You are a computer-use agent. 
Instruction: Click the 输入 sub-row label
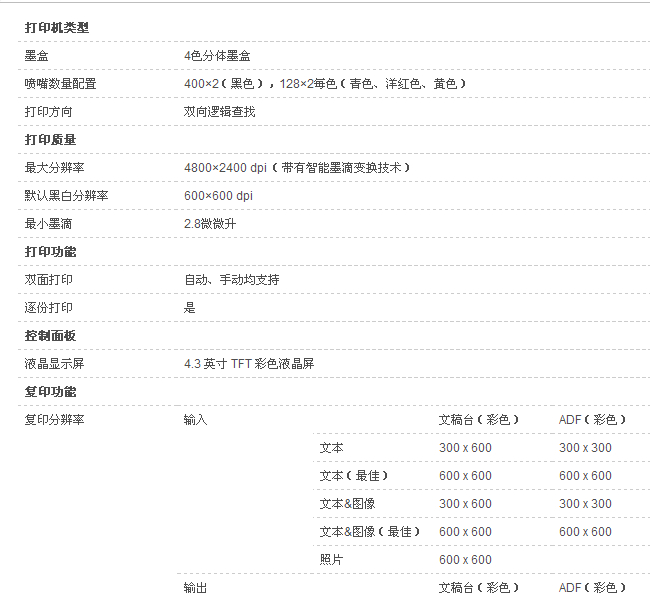coord(196,420)
